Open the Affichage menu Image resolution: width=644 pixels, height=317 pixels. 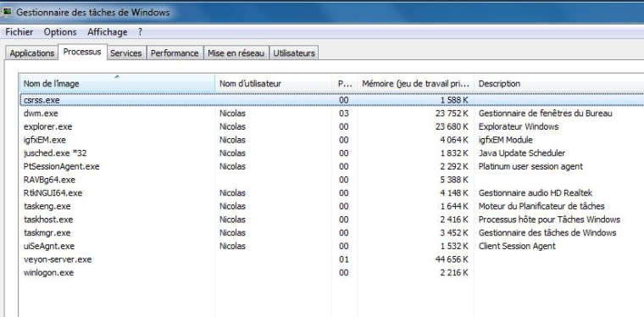tap(108, 32)
